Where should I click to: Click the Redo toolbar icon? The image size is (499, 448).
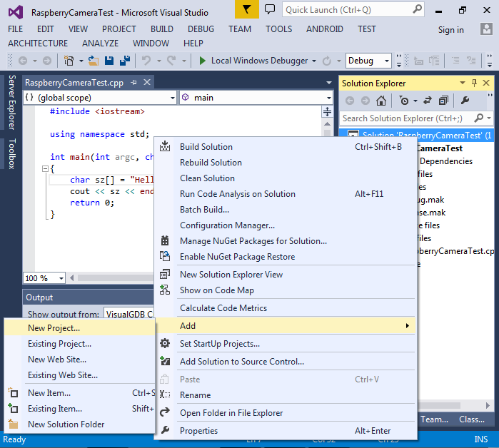coord(171,61)
